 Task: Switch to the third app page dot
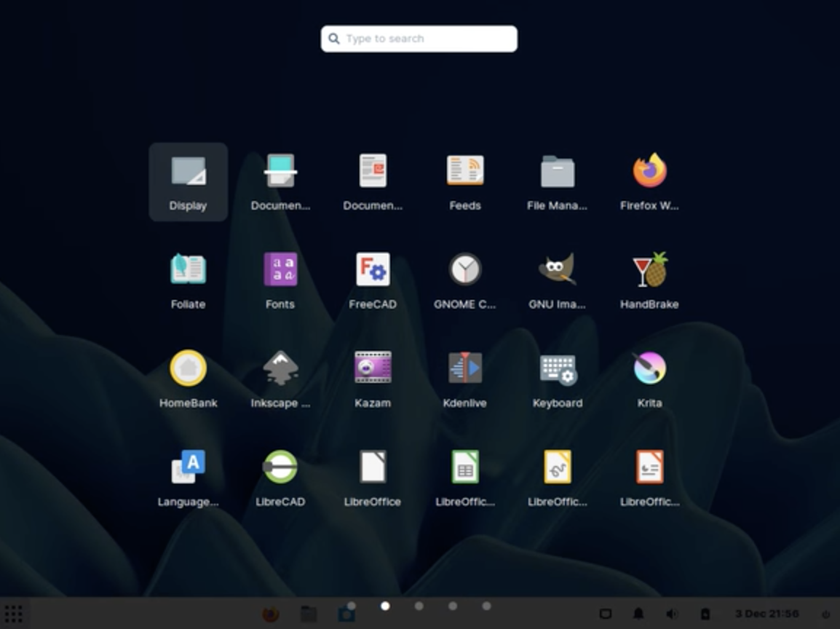419,606
